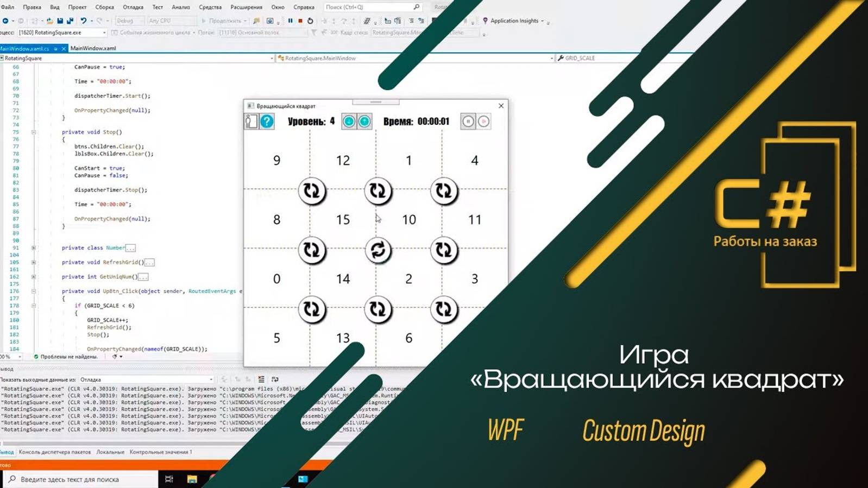
Task: Navigate backward with the blue arrow icon
Action: (5, 21)
